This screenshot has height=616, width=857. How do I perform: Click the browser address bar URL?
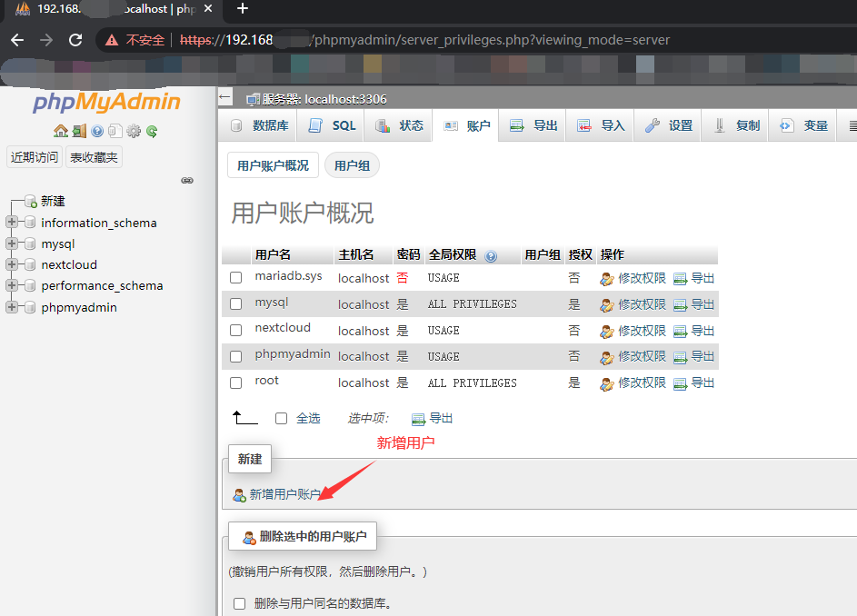point(424,40)
